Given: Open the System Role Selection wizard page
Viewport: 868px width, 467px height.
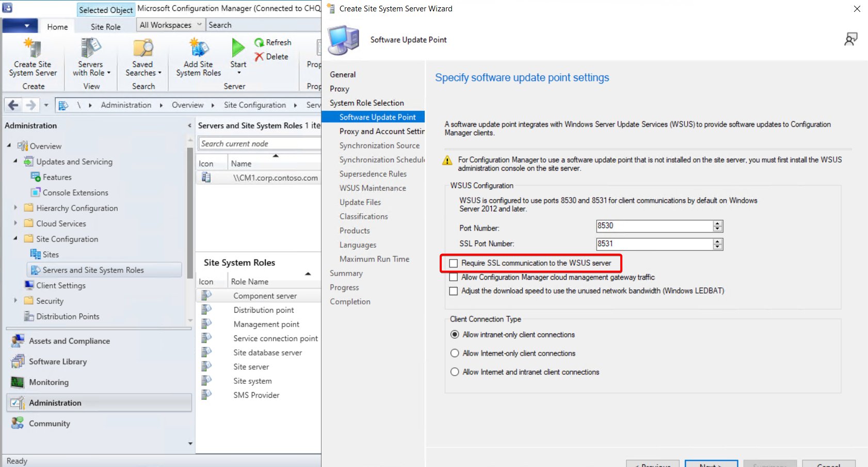Looking at the screenshot, I should pyautogui.click(x=367, y=103).
